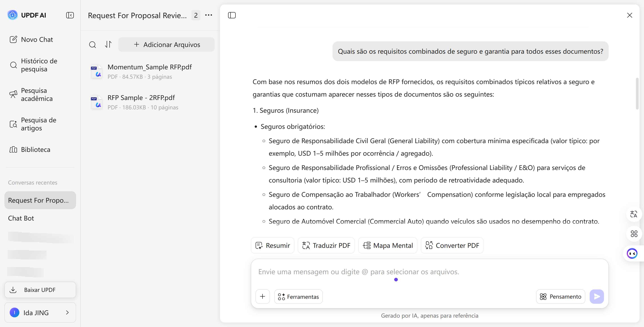Click the Ferramentas sparkle grid icon
Viewport: 644px width, 327px height.
(282, 297)
